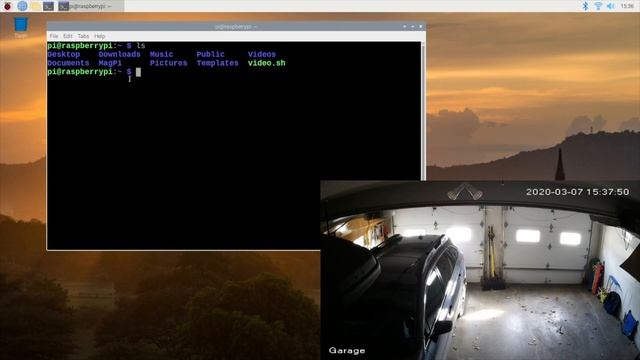
Task: Open the file manager folder icon
Action: tap(36, 6)
